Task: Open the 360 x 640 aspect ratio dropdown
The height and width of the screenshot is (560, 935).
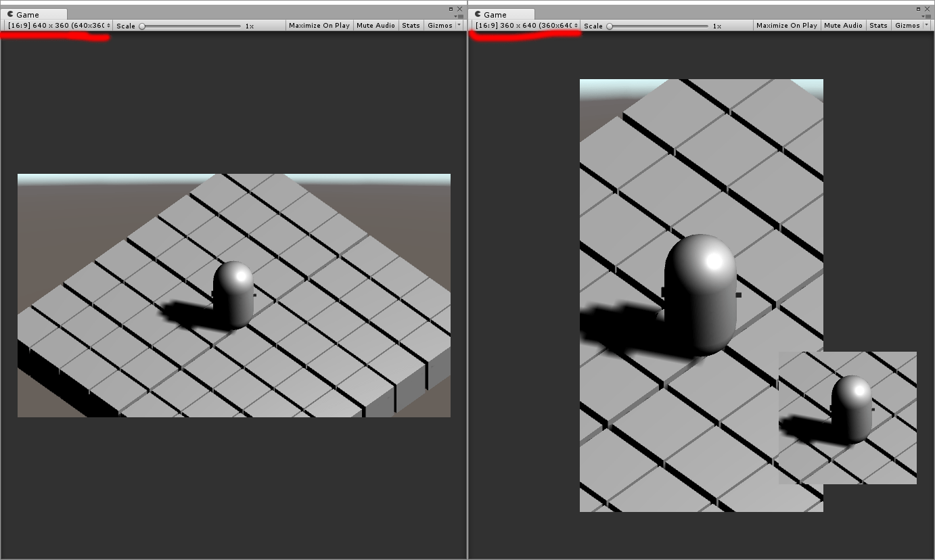Action: coord(526,25)
